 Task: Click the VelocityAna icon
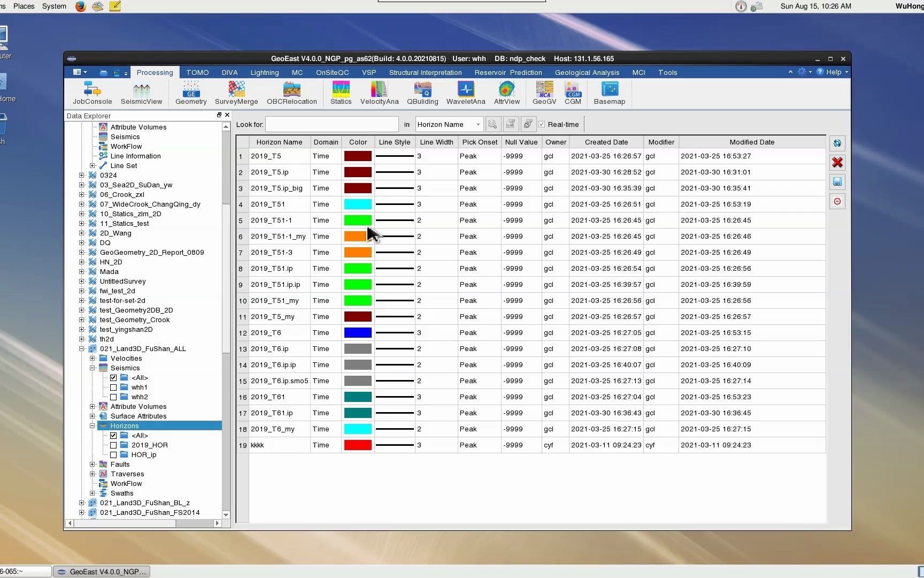[379, 93]
